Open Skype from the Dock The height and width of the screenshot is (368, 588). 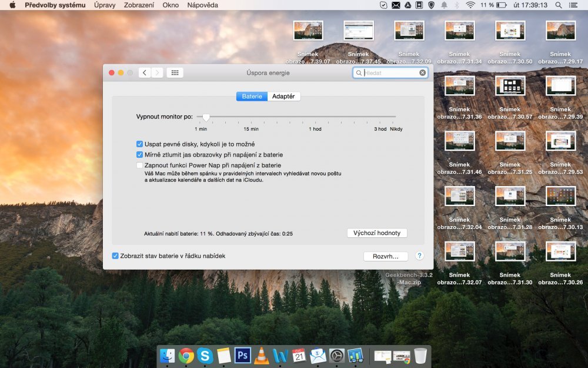[x=204, y=356]
